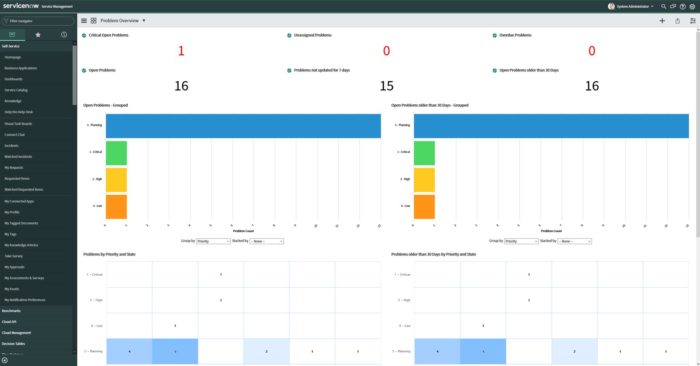The height and width of the screenshot is (366, 700).
Task: Open My Profile in navigator
Action: [x=12, y=212]
